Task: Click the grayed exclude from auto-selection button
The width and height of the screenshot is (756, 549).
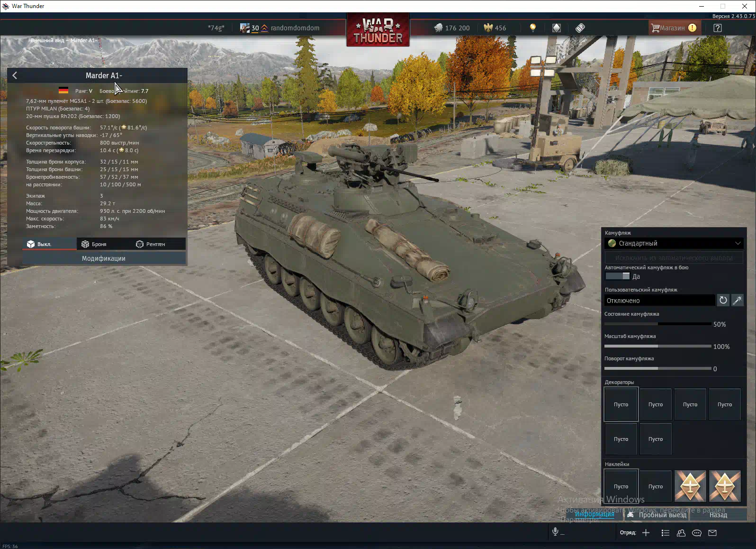Action: (674, 258)
